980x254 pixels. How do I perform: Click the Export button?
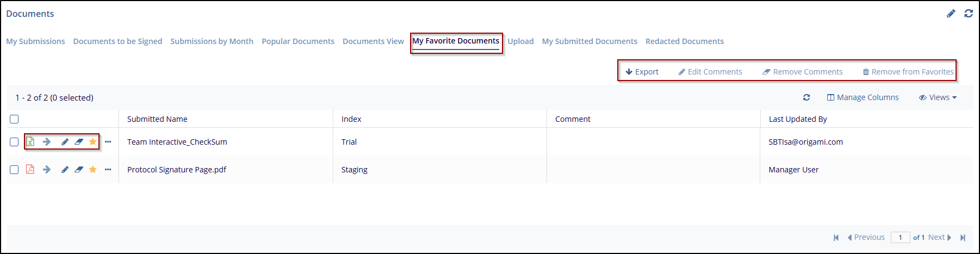642,72
